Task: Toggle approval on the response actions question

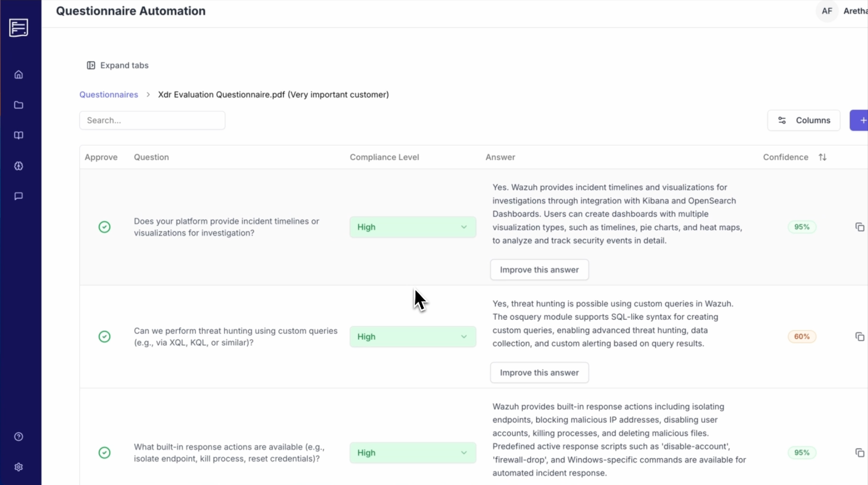Action: [x=105, y=453]
